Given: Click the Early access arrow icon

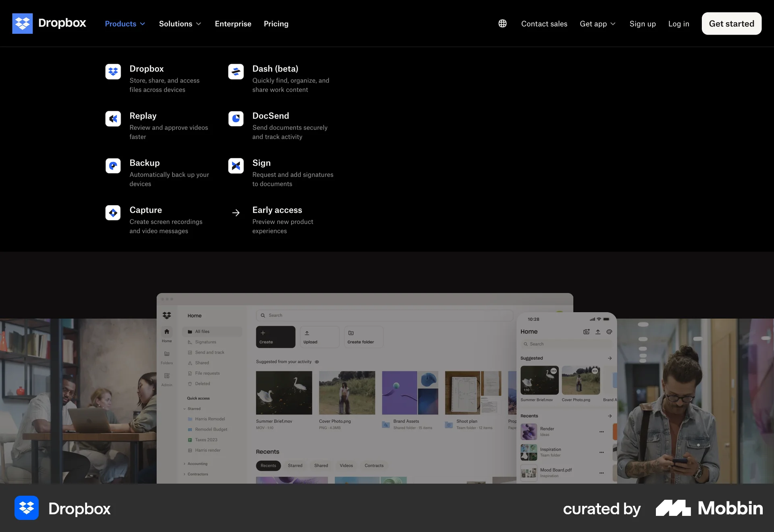Looking at the screenshot, I should (236, 212).
